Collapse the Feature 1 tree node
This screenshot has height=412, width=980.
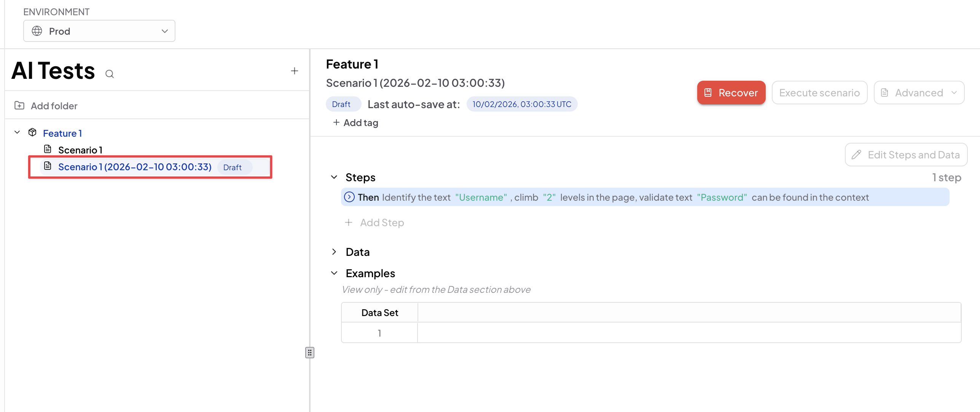(17, 133)
